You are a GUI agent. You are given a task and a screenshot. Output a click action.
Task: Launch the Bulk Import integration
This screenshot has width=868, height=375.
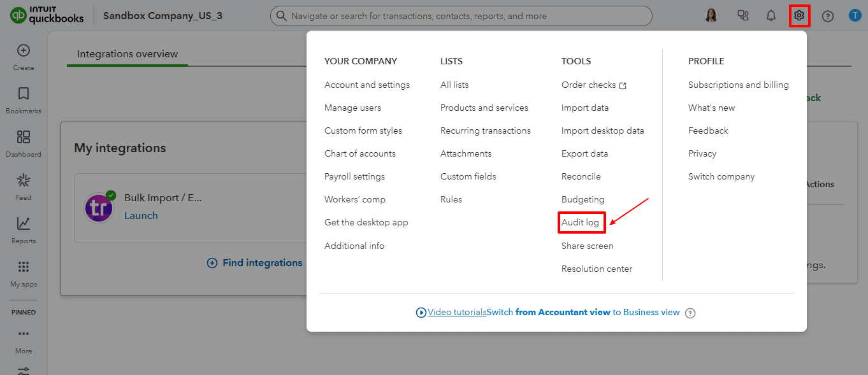pos(141,215)
